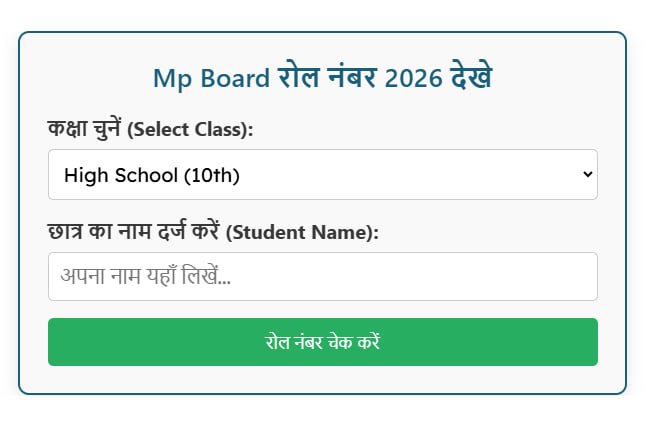Click the Mp Board रोल नंबर 2026 देखे heading
Viewport: 649px width, 432px height.
pos(322,77)
